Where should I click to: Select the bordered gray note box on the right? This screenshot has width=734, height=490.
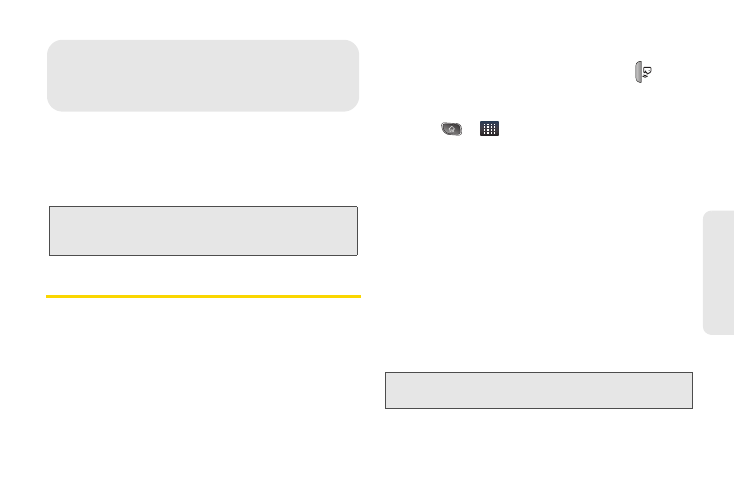[539, 390]
